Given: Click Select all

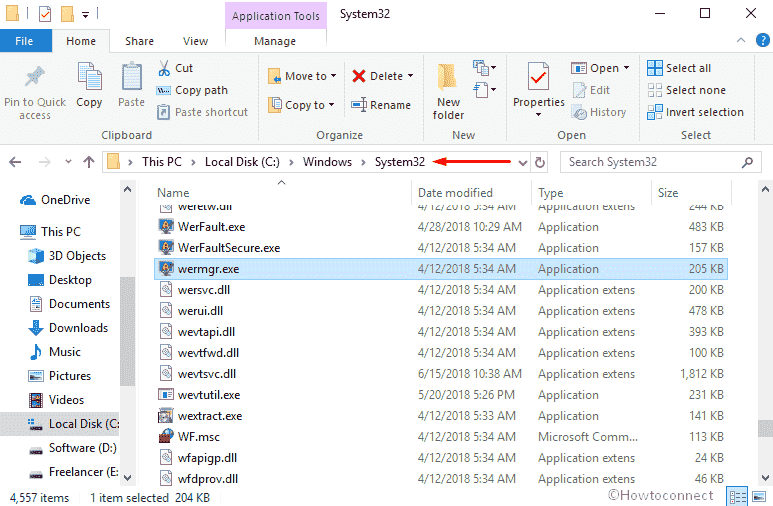Looking at the screenshot, I should [679, 68].
